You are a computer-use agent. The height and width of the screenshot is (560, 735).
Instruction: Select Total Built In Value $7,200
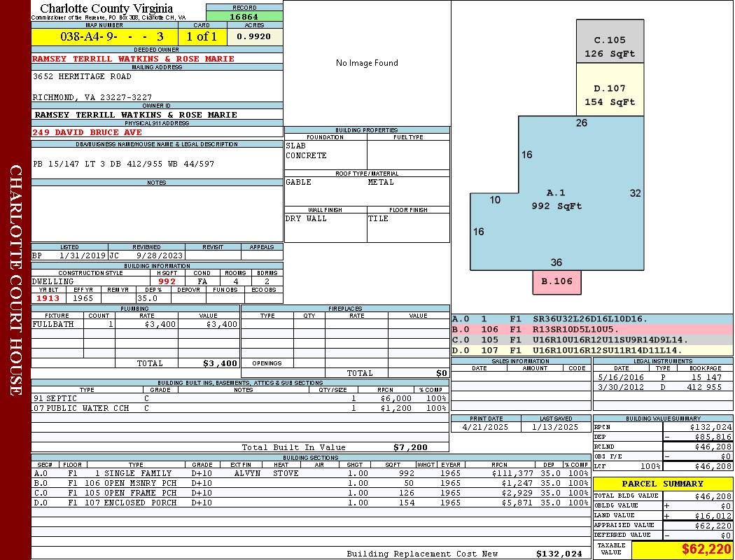[409, 447]
